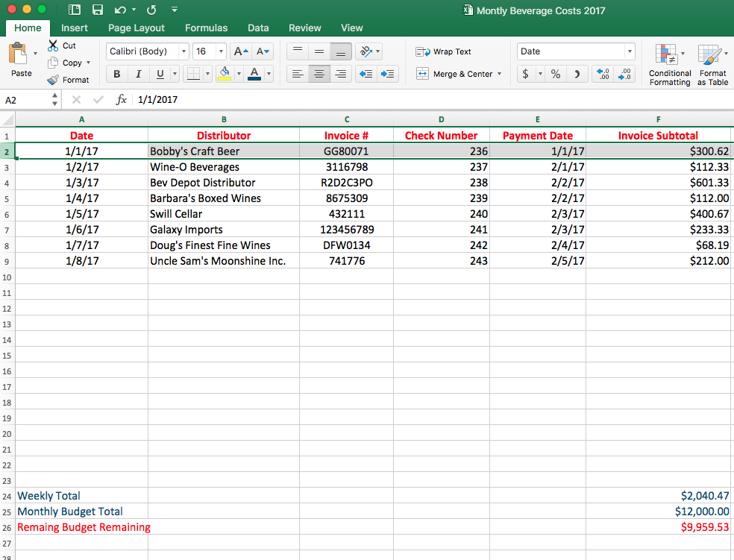Open the currency format dropdown arrow

pyautogui.click(x=540, y=74)
